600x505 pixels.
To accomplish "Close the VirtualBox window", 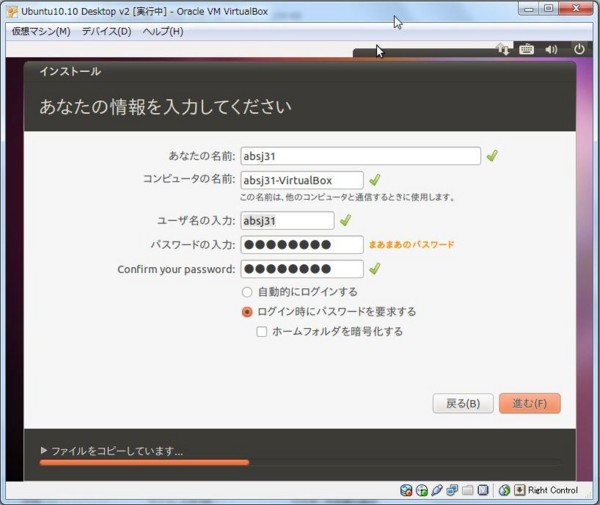I will click(x=576, y=9).
